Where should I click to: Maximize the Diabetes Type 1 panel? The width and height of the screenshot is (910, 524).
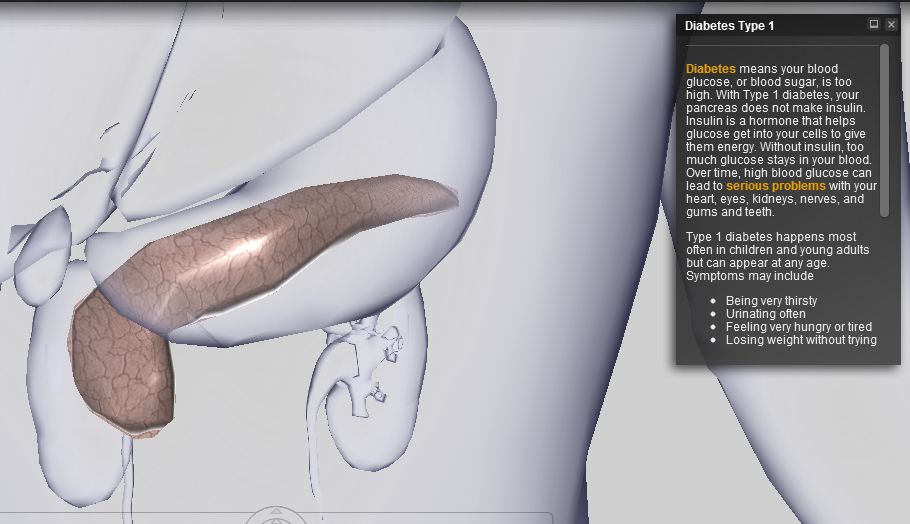[x=873, y=24]
